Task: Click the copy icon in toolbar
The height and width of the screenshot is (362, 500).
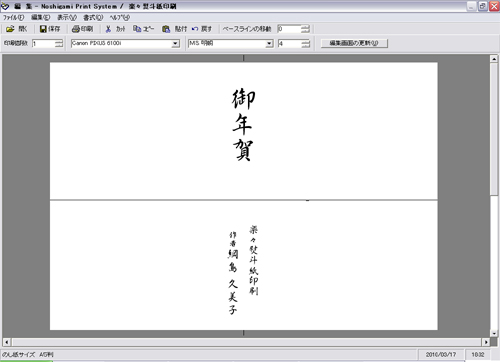Action: [x=137, y=29]
